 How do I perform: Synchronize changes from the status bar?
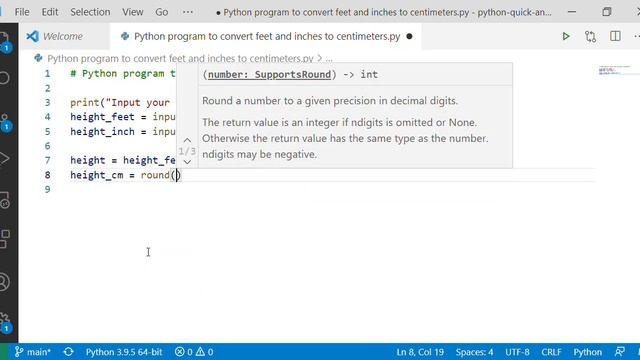69,352
